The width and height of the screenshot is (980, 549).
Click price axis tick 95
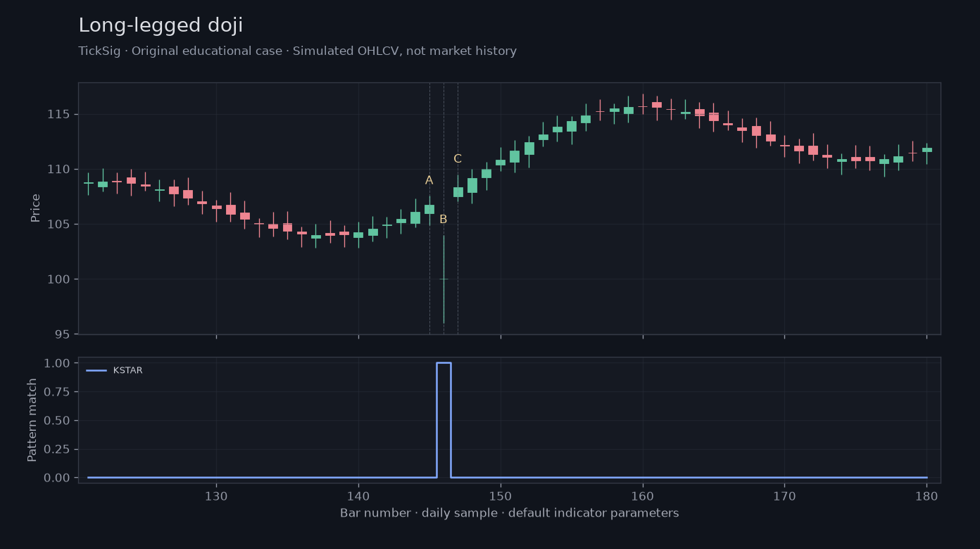pos(62,334)
